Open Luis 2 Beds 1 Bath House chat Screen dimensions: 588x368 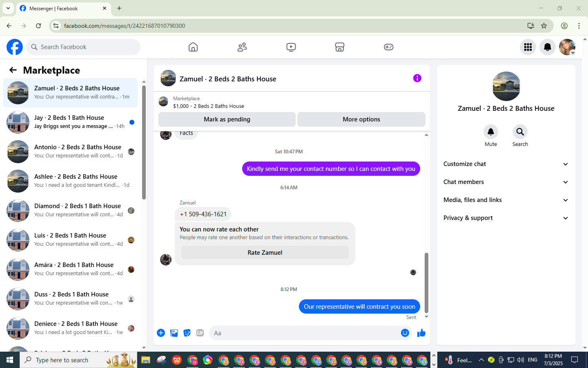point(70,240)
